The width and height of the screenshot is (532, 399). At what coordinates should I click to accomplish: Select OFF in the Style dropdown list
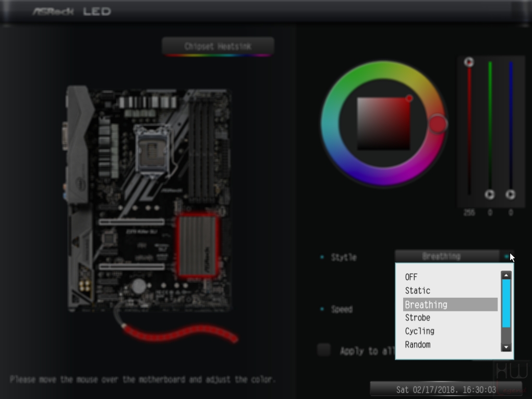[x=411, y=277]
